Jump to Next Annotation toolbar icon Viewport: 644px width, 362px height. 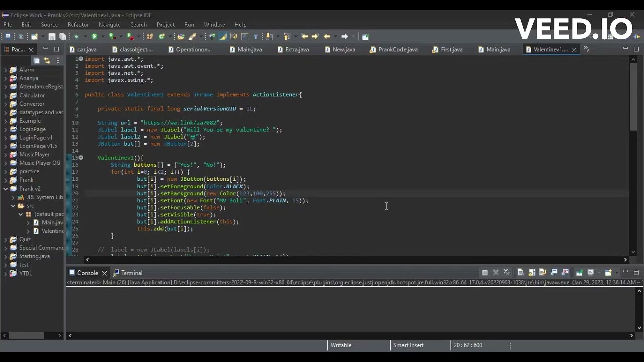[269, 36]
